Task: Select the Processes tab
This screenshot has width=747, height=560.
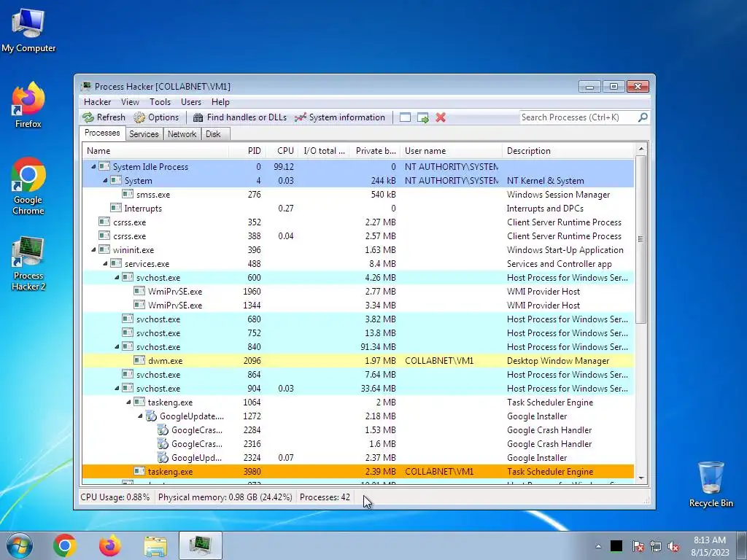Action: tap(102, 133)
